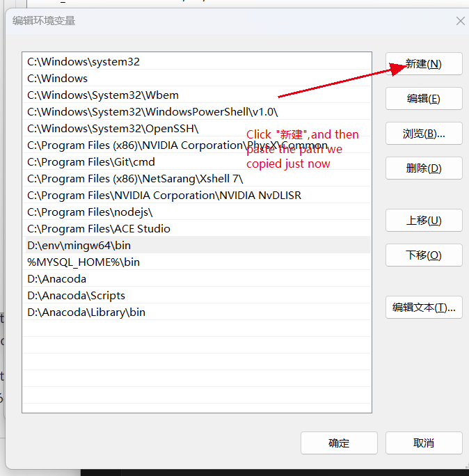Select the System32\Wbem path entry
Image resolution: width=469 pixels, height=476 pixels.
pyautogui.click(x=103, y=95)
